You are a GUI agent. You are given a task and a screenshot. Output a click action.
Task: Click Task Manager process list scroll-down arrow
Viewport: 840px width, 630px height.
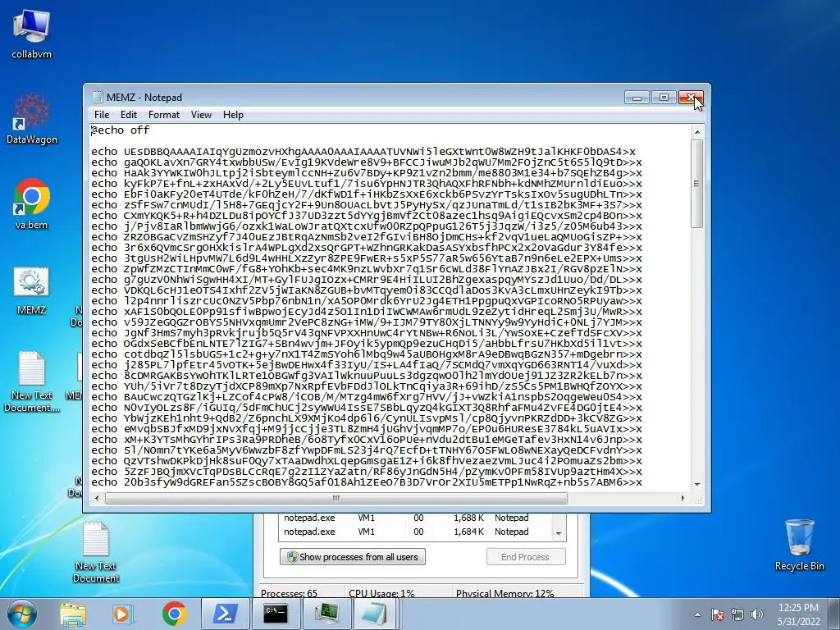coord(559,533)
